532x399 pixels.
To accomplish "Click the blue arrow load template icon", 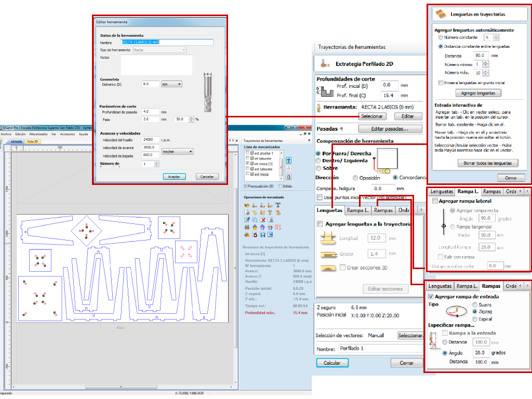I will pyautogui.click(x=270, y=234).
